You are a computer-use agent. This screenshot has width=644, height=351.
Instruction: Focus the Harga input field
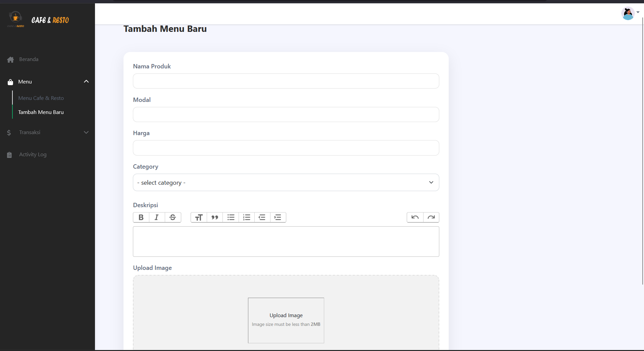coord(286,148)
